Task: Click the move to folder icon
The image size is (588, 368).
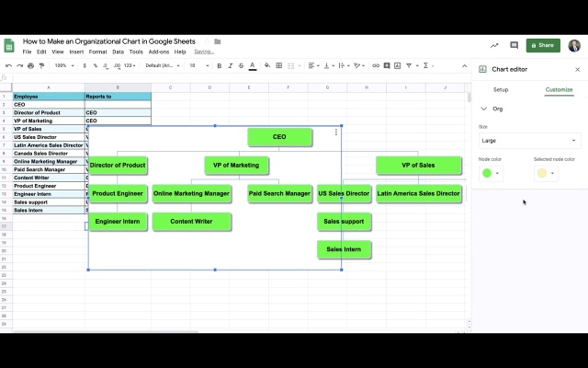Action: [218, 41]
